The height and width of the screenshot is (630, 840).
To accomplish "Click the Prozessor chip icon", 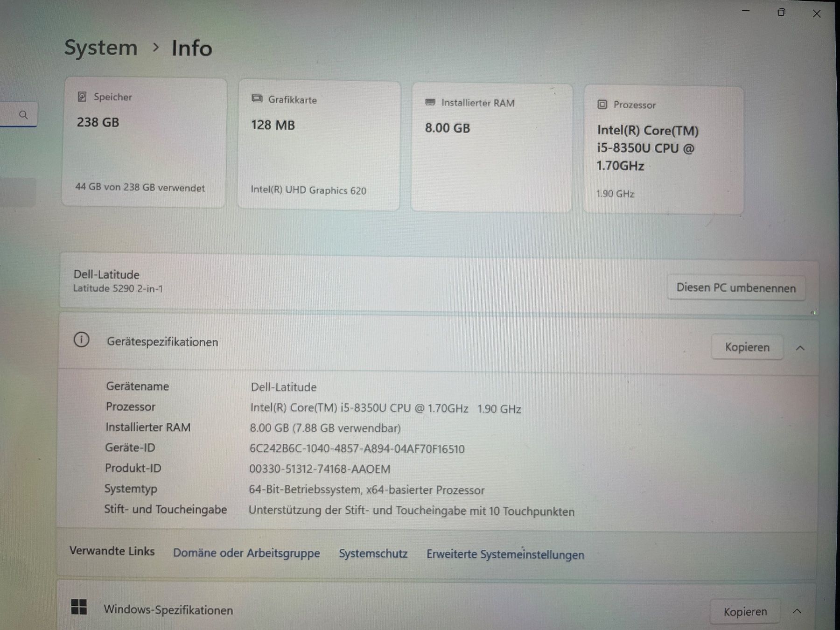I will point(602,105).
